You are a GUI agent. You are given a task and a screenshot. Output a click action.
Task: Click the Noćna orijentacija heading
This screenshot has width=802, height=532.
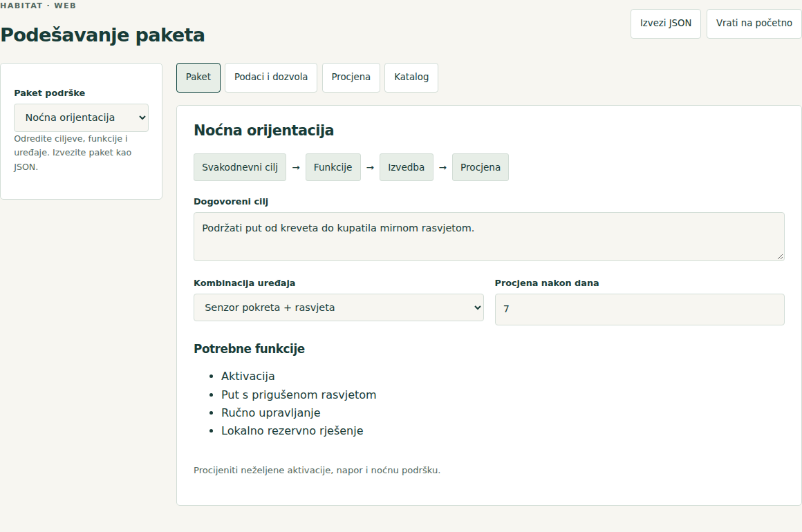(264, 131)
